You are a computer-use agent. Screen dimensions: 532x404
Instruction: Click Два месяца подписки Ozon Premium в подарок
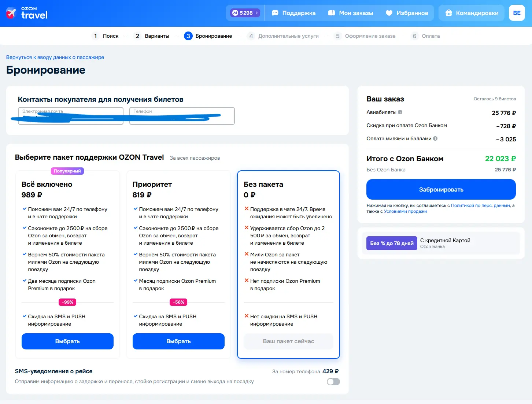pos(62,285)
